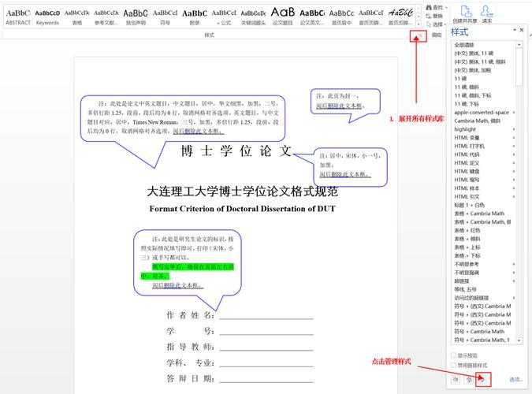
Task: Click the Create and Share PDF icon
Action: (x=466, y=12)
